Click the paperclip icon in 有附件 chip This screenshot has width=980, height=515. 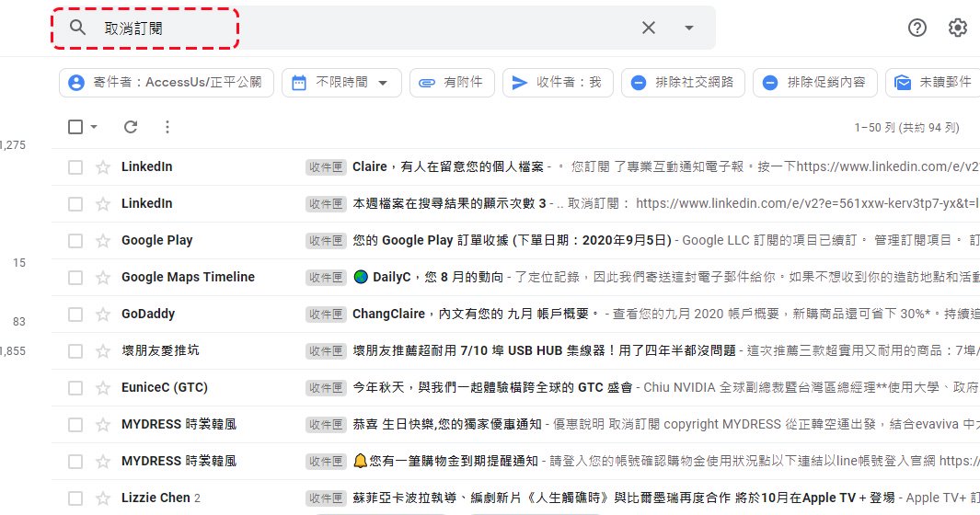pos(427,83)
